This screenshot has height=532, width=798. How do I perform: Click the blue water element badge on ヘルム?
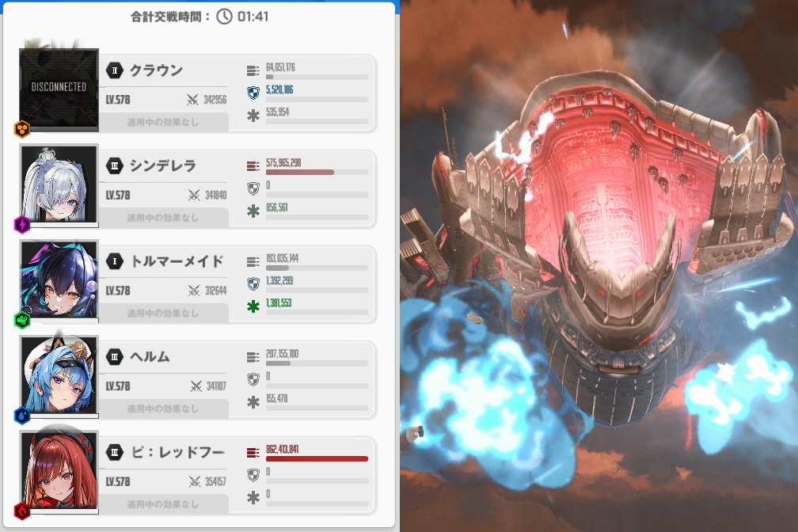click(x=21, y=416)
